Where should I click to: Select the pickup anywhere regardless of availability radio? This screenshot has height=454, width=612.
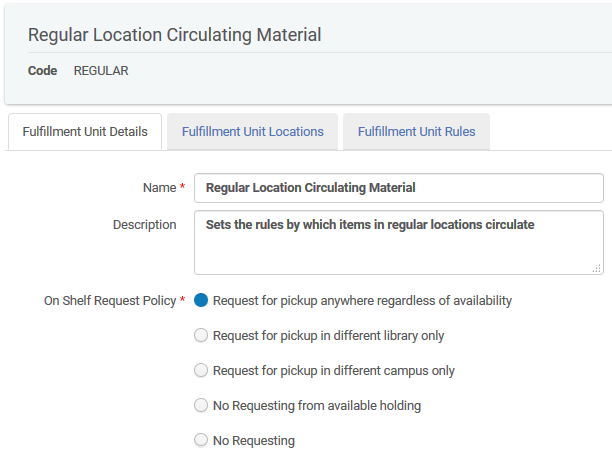point(201,300)
